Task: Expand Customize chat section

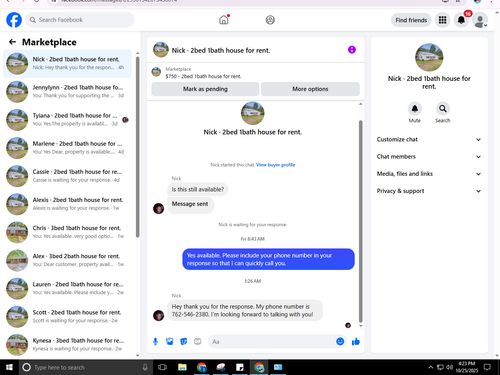Action: pos(429,139)
